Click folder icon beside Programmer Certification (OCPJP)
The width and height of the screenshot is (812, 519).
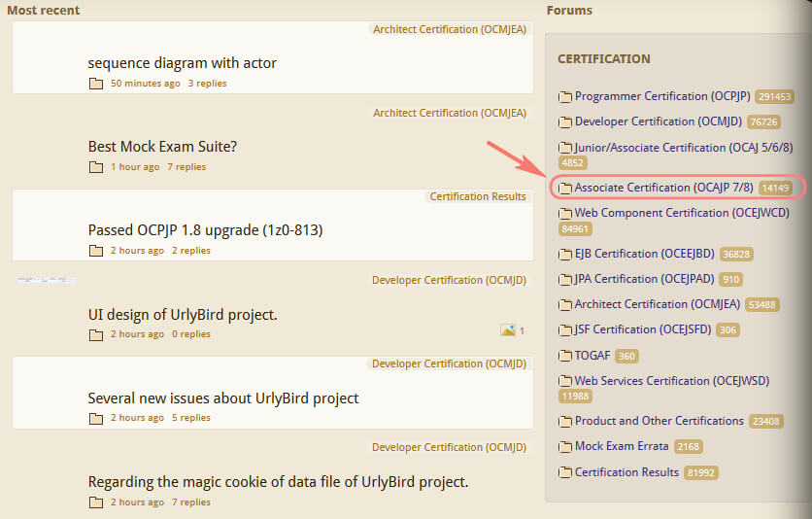coord(565,97)
